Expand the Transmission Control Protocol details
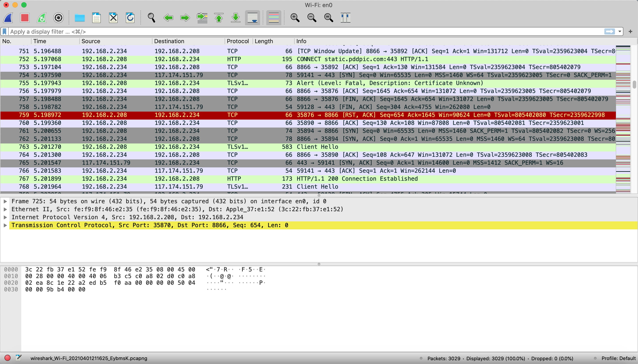This screenshot has height=364, width=638. click(x=5, y=225)
